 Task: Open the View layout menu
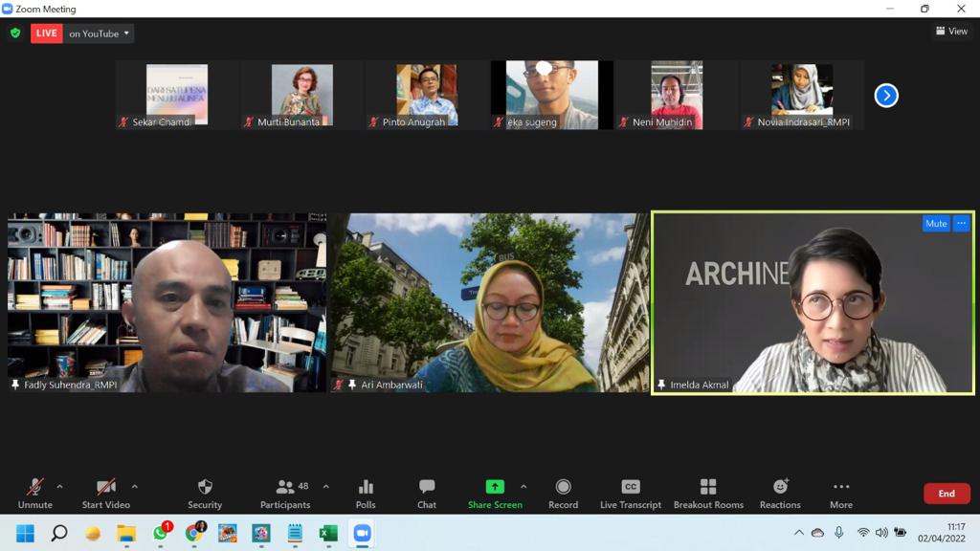(x=951, y=32)
